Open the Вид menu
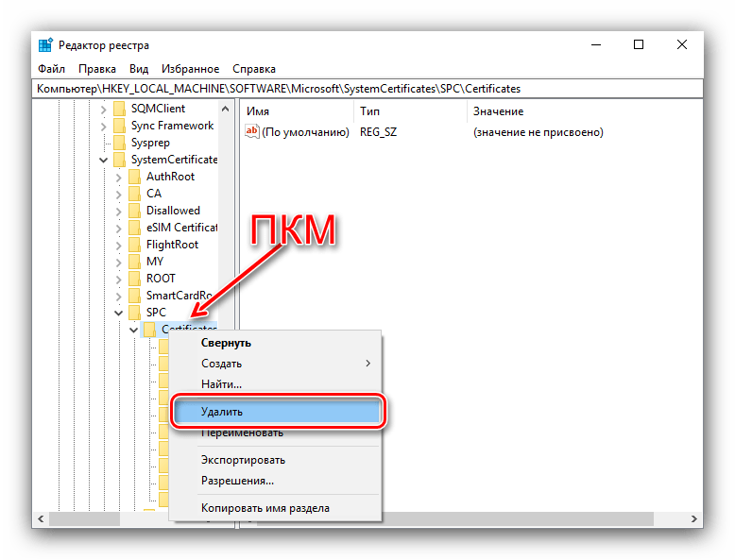Image resolution: width=735 pixels, height=560 pixels. coord(139,69)
